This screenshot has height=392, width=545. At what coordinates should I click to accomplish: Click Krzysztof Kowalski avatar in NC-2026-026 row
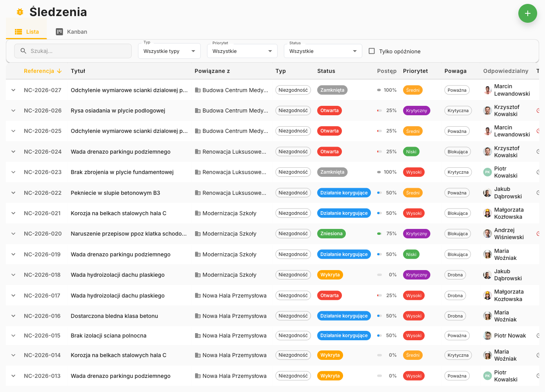tap(487, 111)
